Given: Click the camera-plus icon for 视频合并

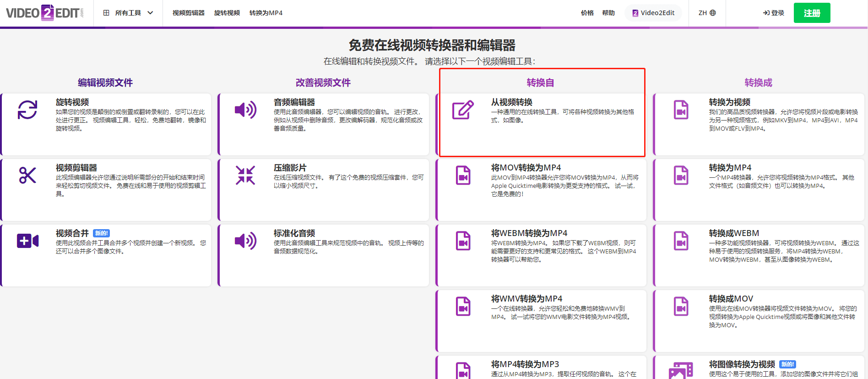Looking at the screenshot, I should click(x=27, y=241).
